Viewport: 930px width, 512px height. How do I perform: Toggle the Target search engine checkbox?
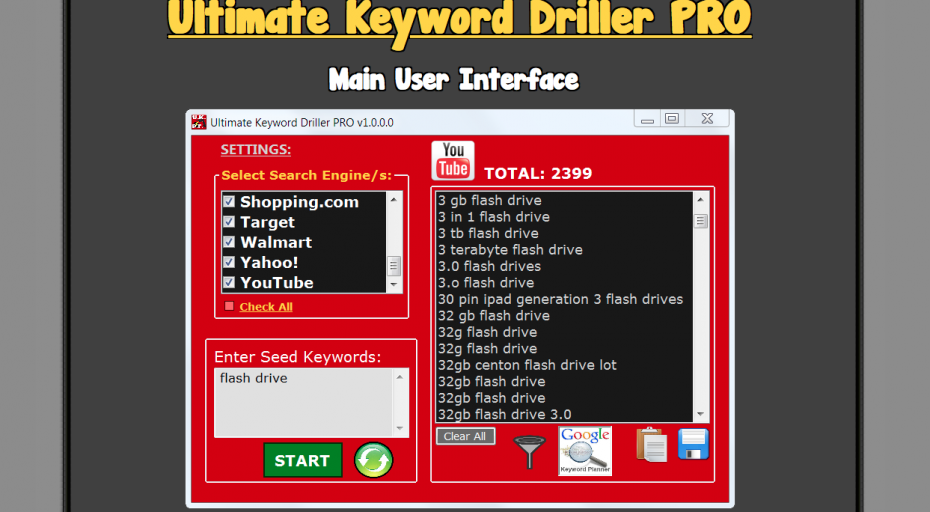pos(229,222)
